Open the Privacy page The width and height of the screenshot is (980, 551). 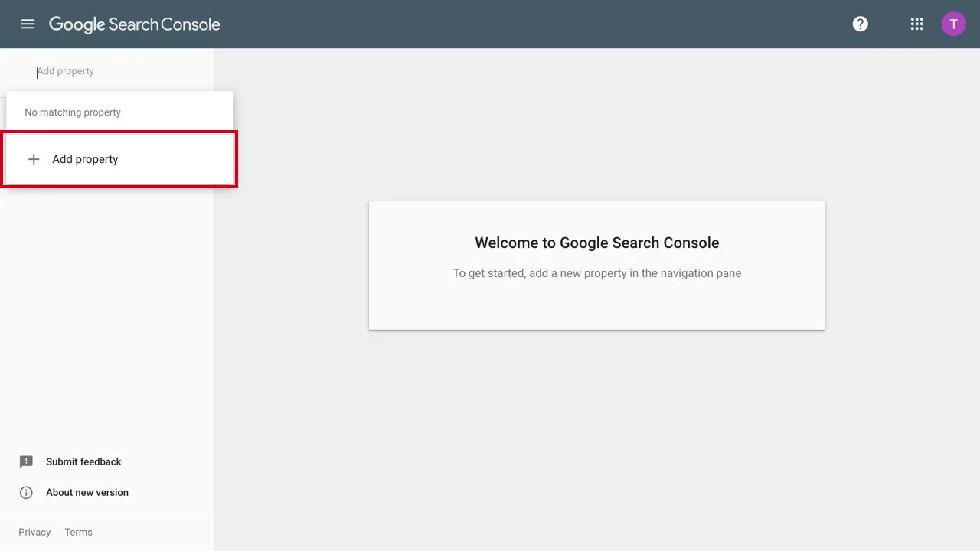click(34, 532)
